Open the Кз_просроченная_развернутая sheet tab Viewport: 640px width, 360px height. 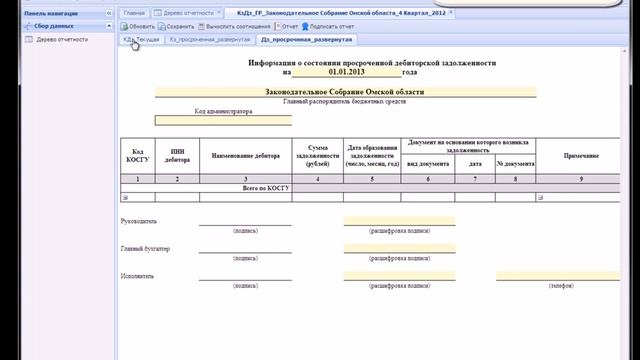(x=210, y=40)
